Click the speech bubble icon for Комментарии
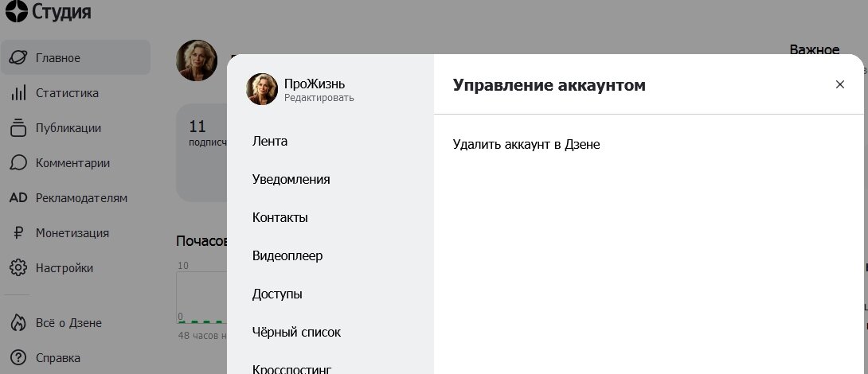 (x=18, y=162)
